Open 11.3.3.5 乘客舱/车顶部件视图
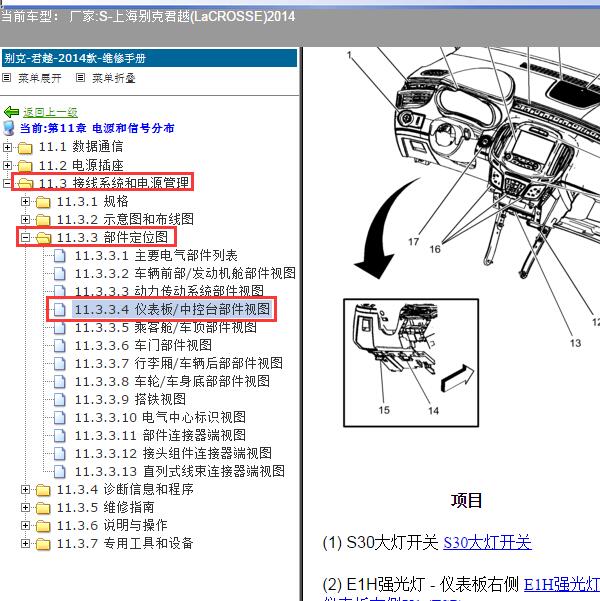 tap(166, 327)
